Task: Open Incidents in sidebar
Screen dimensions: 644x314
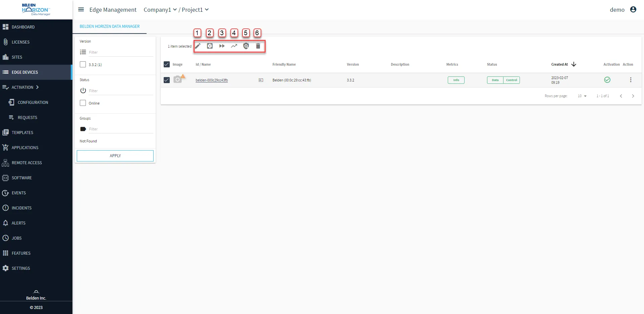Action: pyautogui.click(x=36, y=208)
